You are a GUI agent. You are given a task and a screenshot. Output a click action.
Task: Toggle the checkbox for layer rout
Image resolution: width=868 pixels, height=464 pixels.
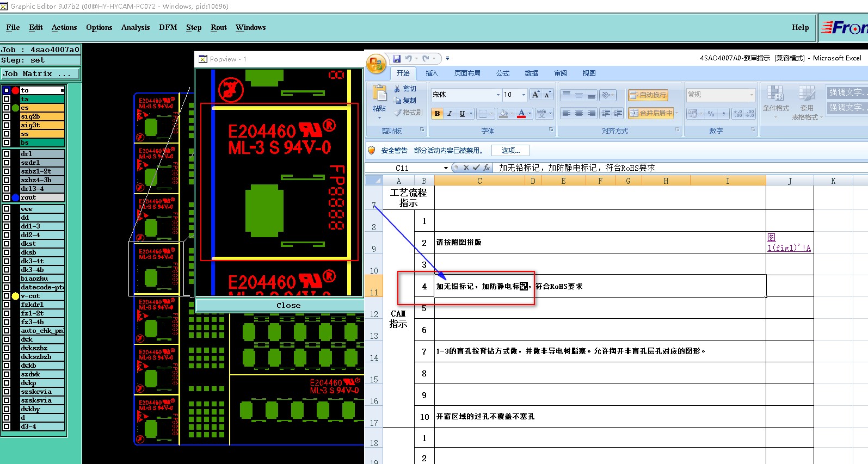7,197
